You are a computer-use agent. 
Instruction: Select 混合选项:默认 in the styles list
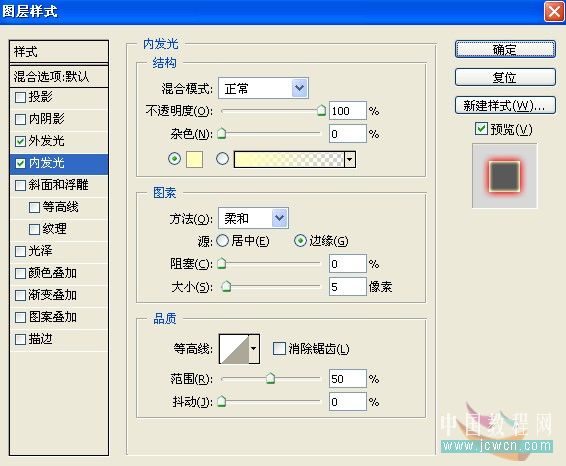(59, 76)
